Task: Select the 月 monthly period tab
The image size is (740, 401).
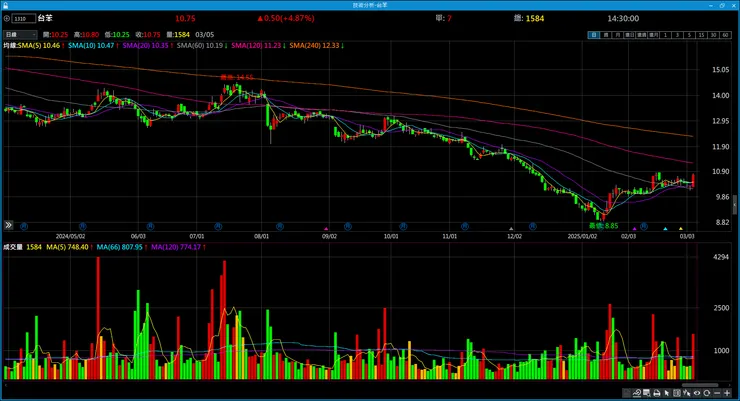Action: tap(618, 35)
